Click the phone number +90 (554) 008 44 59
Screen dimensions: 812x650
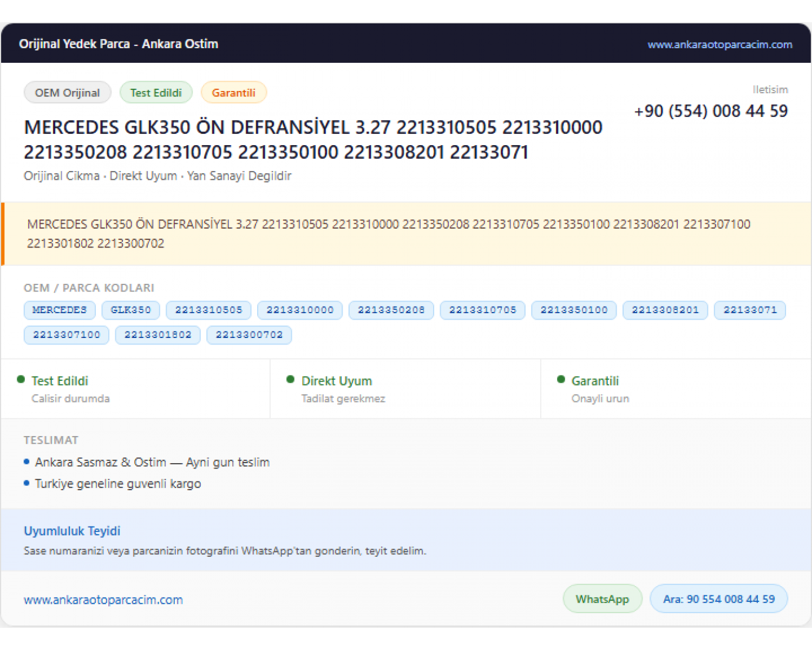[x=711, y=111]
